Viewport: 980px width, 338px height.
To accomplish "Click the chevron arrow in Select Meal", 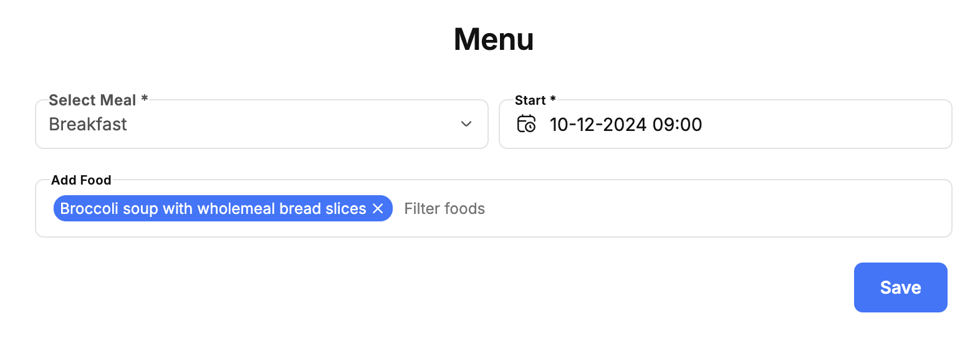I will [x=466, y=124].
